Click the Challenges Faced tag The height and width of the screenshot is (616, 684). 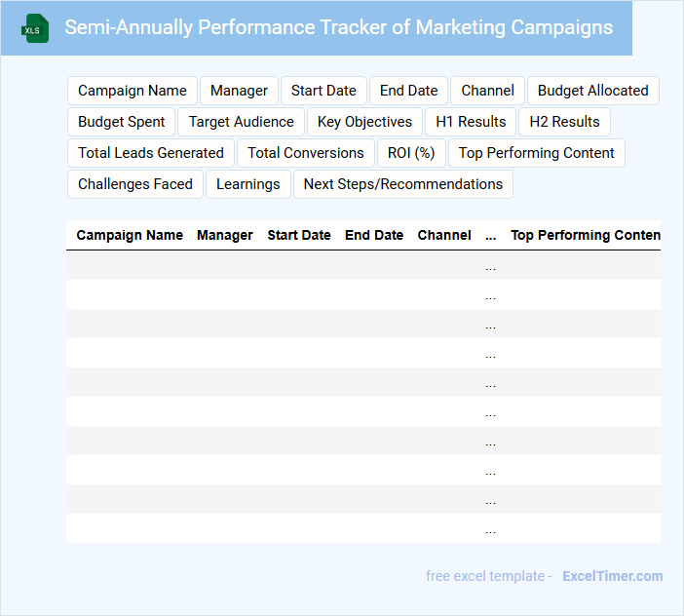(x=135, y=184)
